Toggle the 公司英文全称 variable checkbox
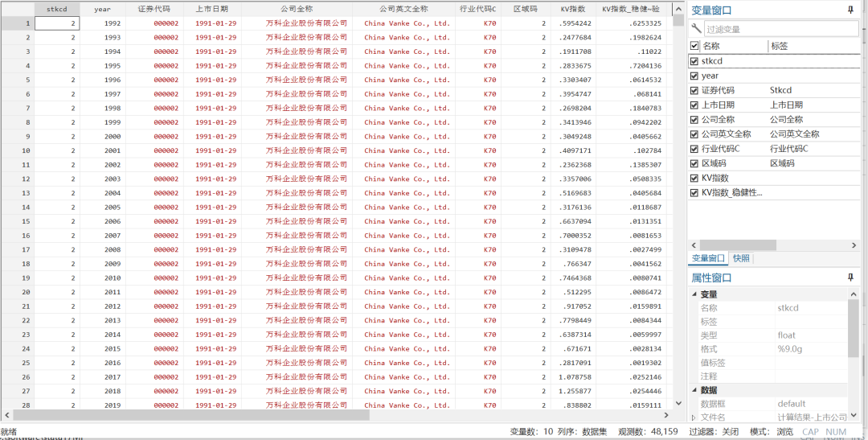 (x=694, y=134)
